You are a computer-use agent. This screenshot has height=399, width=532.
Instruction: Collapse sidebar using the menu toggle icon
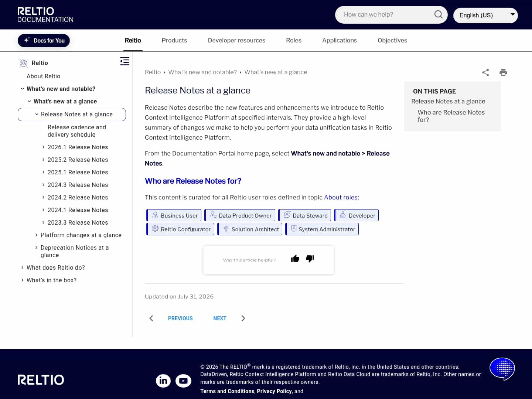[x=125, y=61]
